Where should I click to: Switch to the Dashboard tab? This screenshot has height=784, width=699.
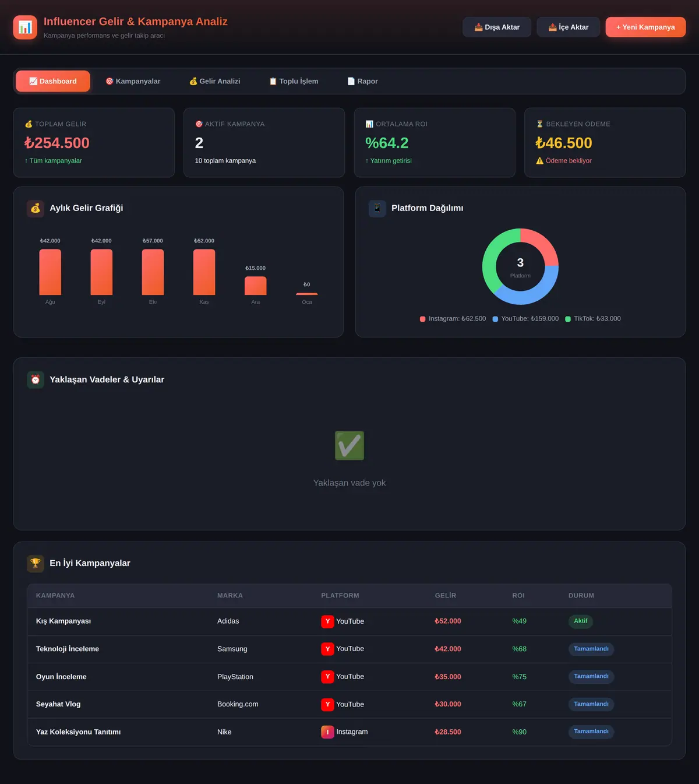pyautogui.click(x=53, y=81)
